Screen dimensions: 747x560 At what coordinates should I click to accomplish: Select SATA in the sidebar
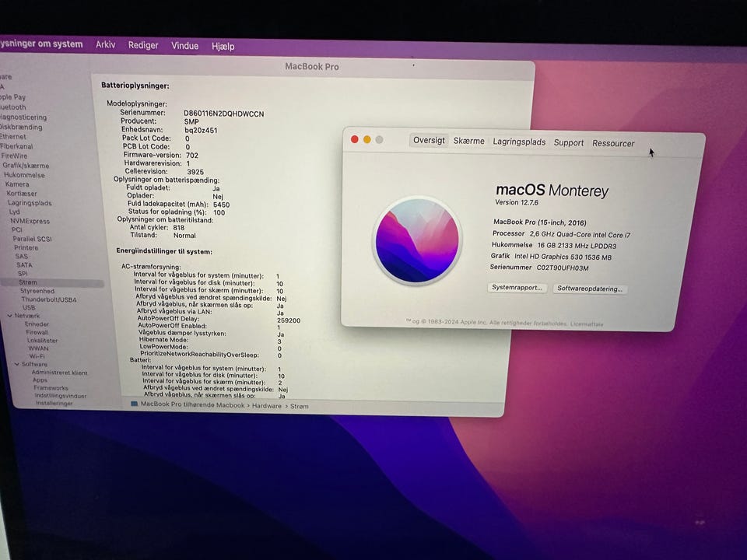(x=24, y=264)
